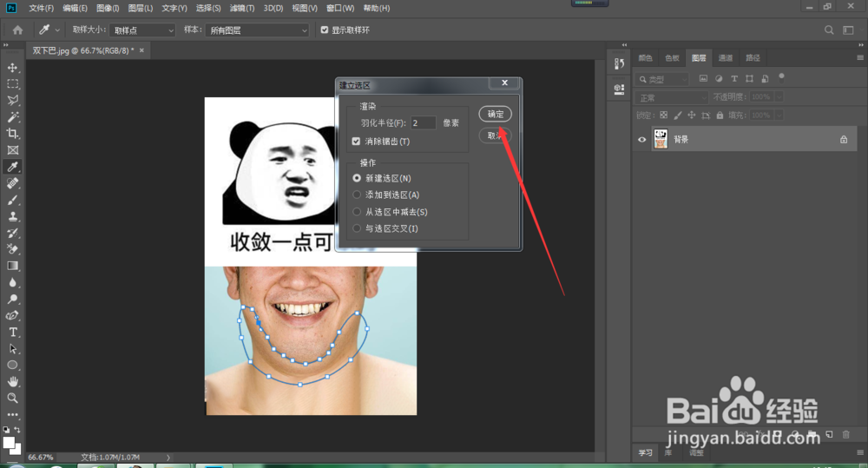This screenshot has height=468, width=868.
Task: Select the Path Selection tool
Action: click(13, 349)
